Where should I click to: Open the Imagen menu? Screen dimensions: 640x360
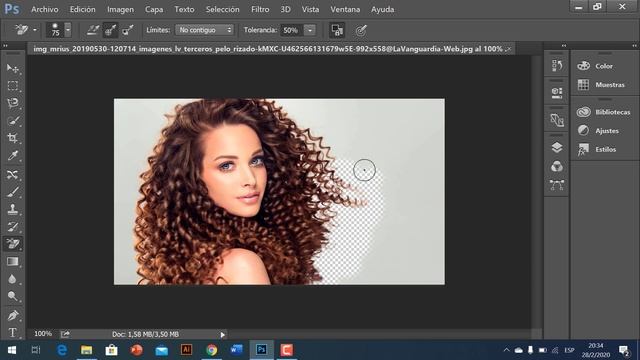tap(120, 9)
